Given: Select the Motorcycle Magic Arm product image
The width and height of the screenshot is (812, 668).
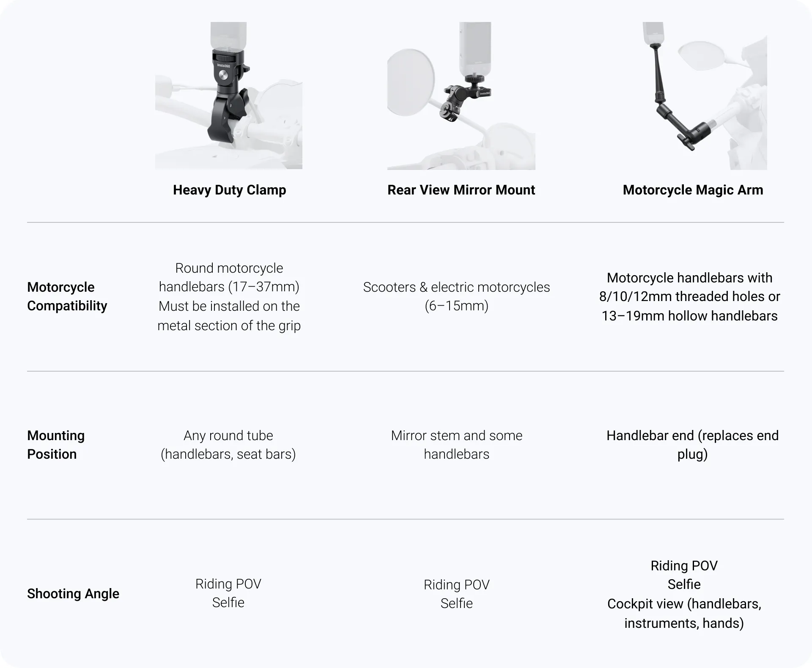Looking at the screenshot, I should pos(704,96).
